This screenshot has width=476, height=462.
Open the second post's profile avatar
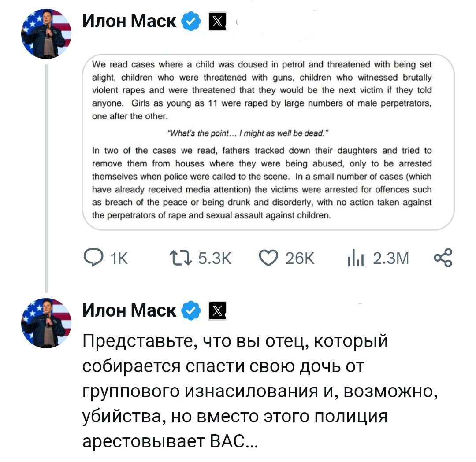[46, 323]
